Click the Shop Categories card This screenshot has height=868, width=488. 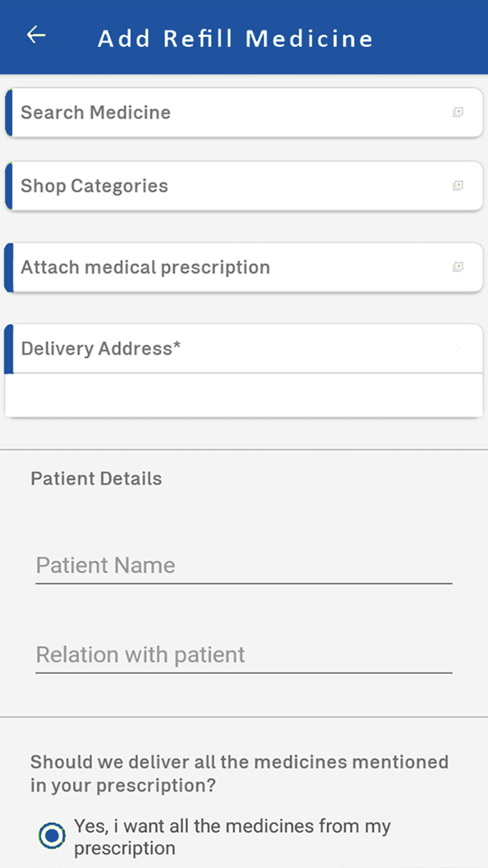point(244,186)
